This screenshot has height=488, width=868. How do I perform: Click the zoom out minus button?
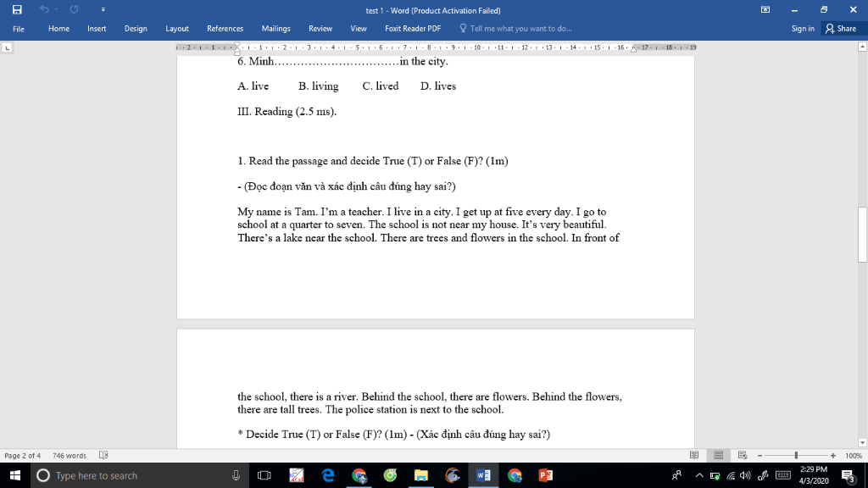point(760,455)
